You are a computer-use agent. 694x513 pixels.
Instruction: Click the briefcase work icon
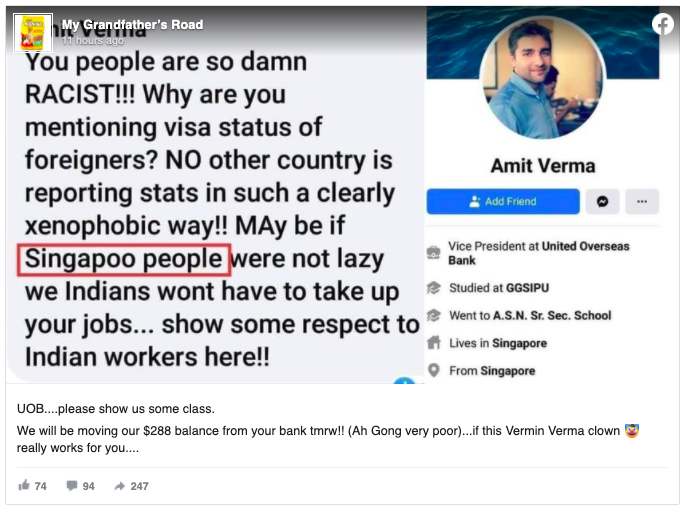433,252
